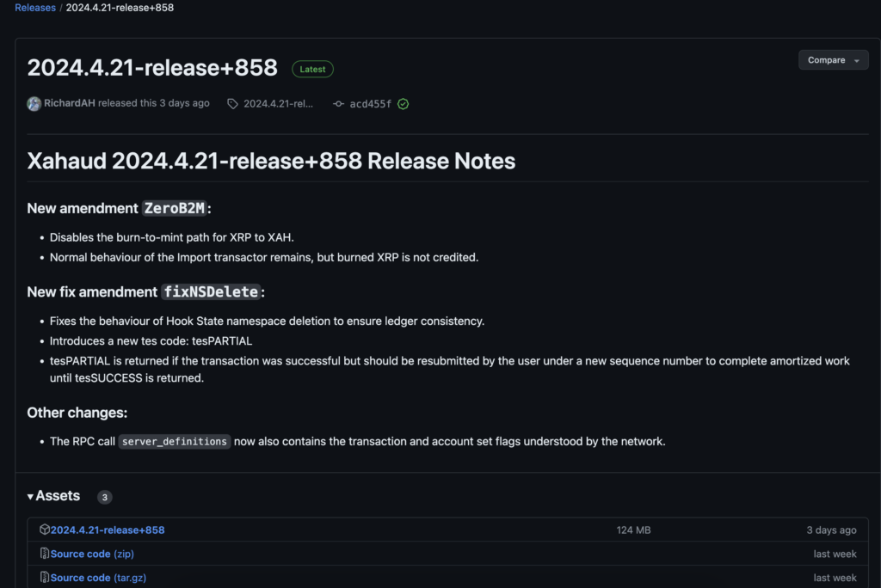Viewport: 881px width, 588px height.
Task: Click the large 2024.4.21-release+858 title heading
Action: tap(152, 68)
